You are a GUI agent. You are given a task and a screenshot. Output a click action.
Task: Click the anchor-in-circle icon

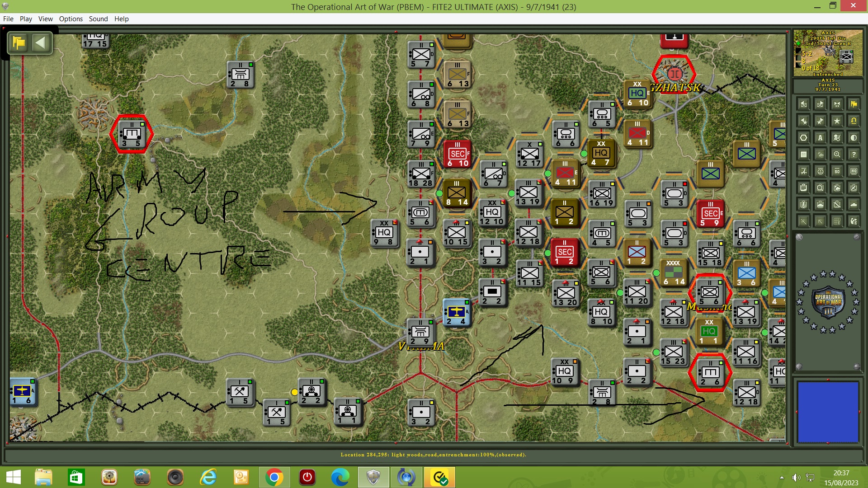[820, 171]
